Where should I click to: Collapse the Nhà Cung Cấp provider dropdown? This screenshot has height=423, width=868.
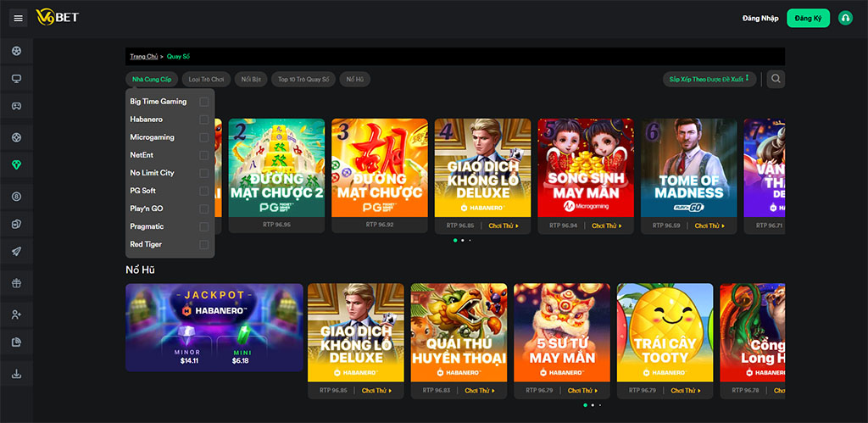[152, 79]
